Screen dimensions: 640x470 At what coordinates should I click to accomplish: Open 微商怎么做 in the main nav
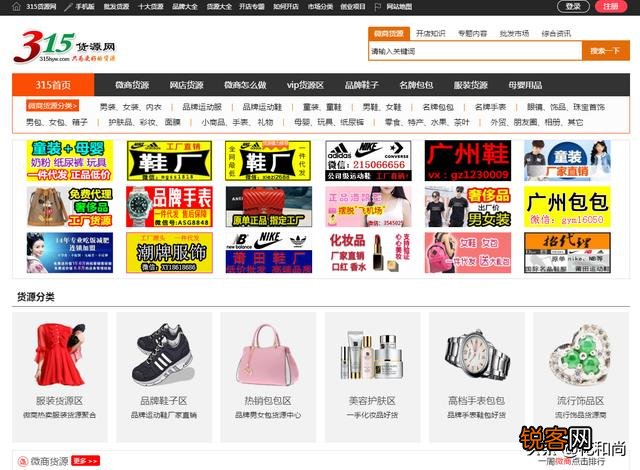click(245, 85)
